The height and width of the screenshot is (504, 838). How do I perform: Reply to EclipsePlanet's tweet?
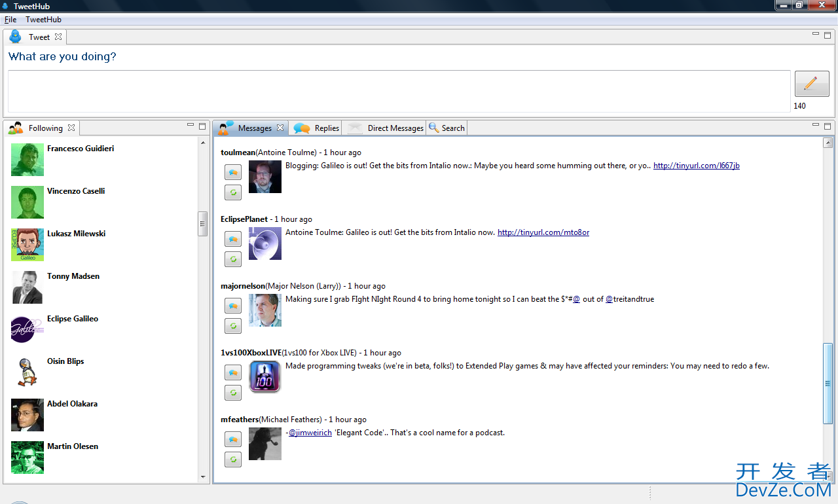(x=233, y=239)
